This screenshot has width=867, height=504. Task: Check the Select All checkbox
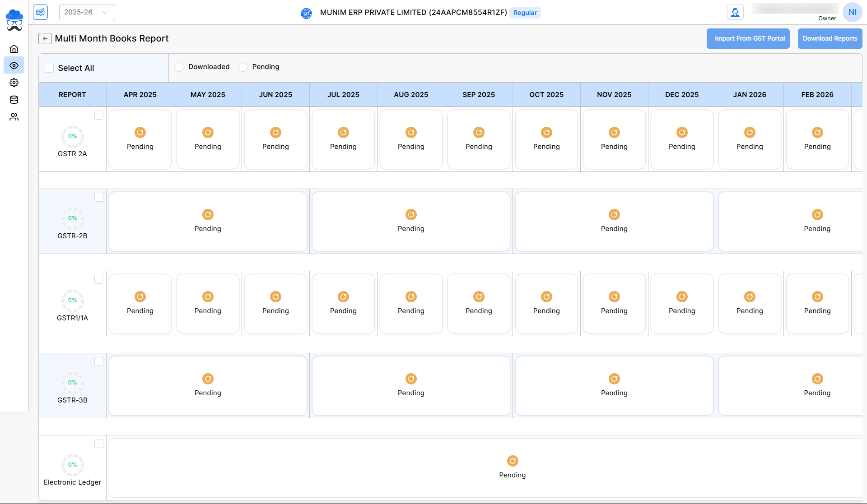pos(49,68)
